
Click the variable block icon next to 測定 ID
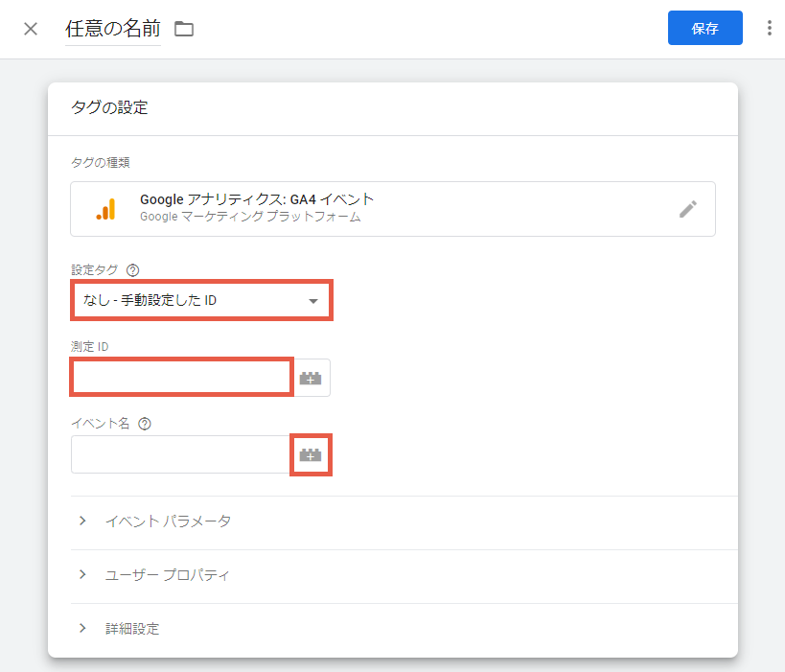[x=311, y=378]
